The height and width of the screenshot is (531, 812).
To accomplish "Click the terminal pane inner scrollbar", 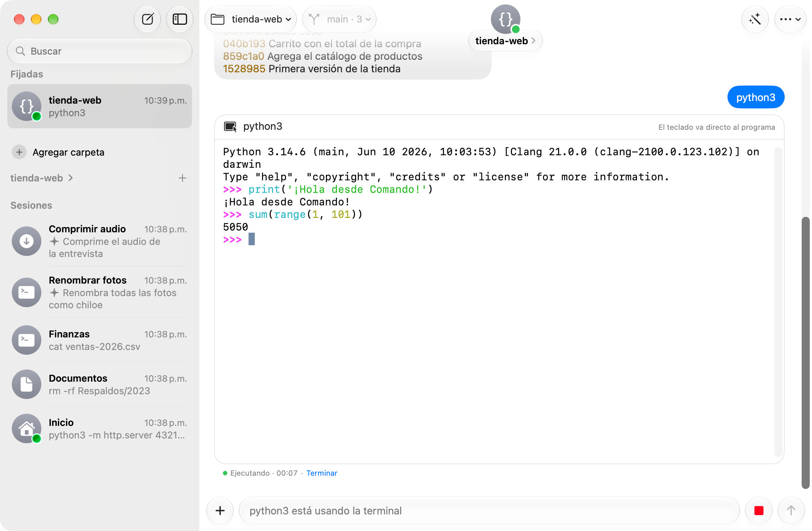I will [778, 302].
